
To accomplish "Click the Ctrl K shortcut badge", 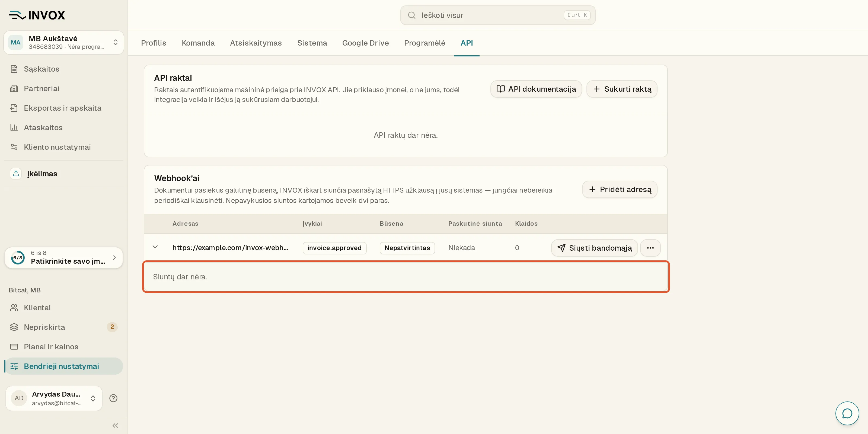I will (x=577, y=15).
